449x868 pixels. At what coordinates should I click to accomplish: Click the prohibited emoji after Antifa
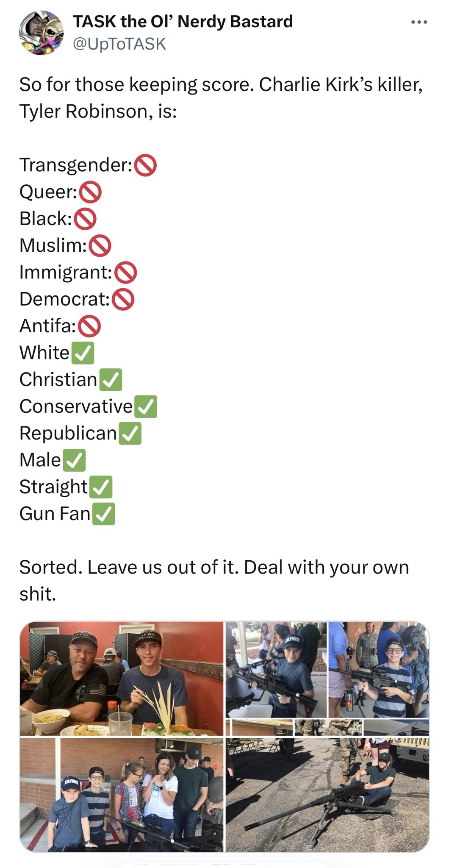[89, 326]
